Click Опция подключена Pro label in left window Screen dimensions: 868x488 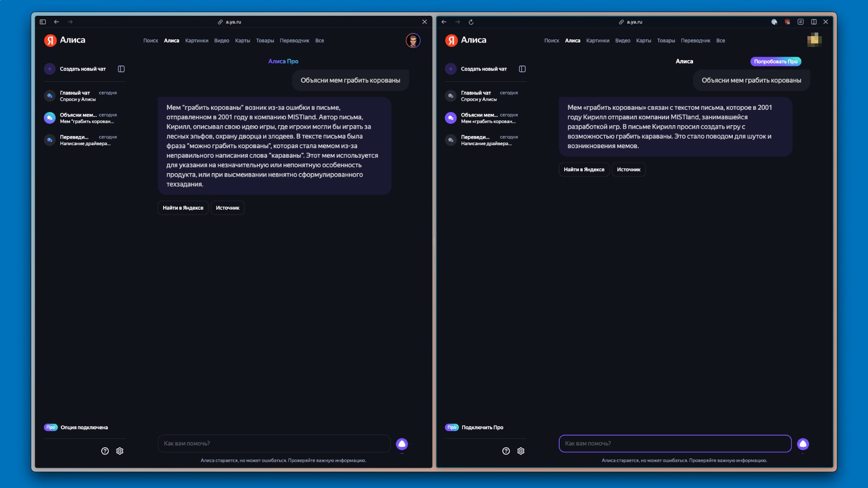pos(84,427)
